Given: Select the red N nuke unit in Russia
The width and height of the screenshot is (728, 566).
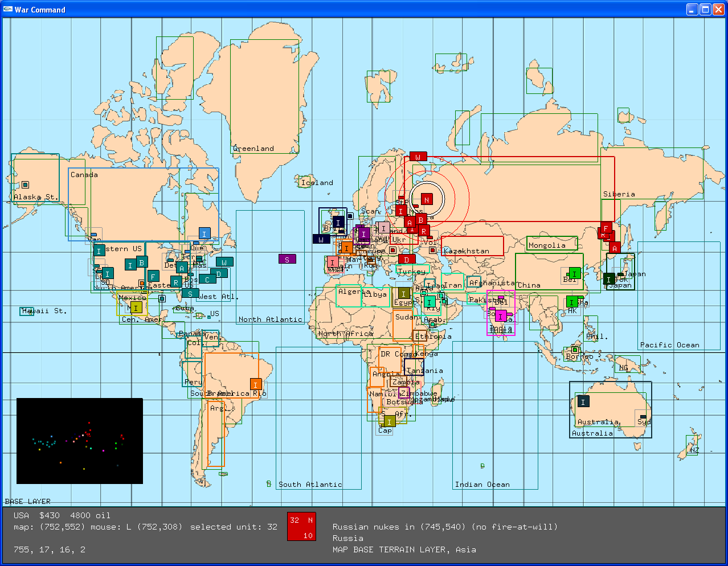Looking at the screenshot, I should [427, 199].
